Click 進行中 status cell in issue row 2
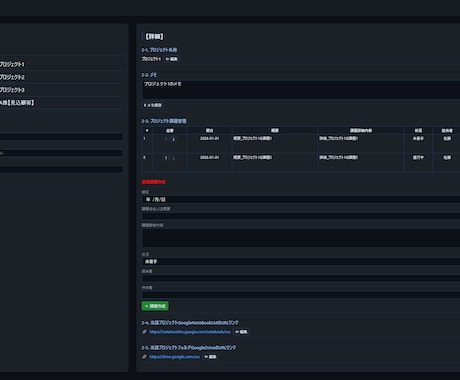Viewport: 460px width, 380px height. click(x=418, y=157)
